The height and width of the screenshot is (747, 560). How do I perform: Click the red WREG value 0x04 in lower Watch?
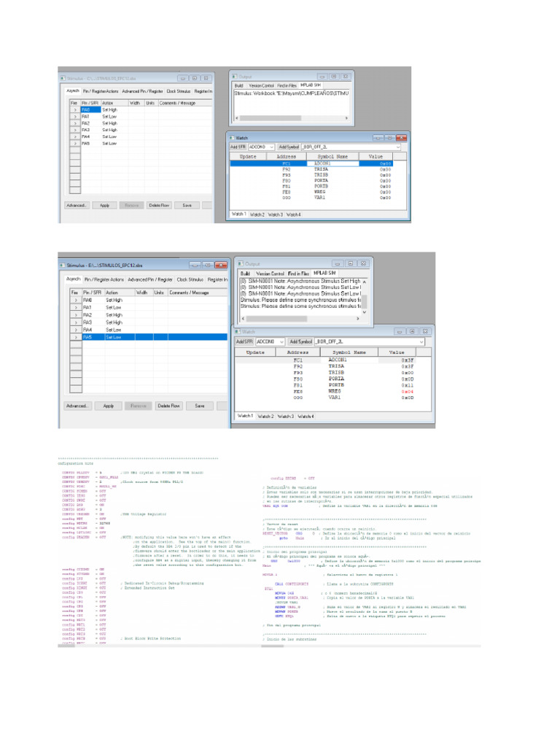[407, 392]
